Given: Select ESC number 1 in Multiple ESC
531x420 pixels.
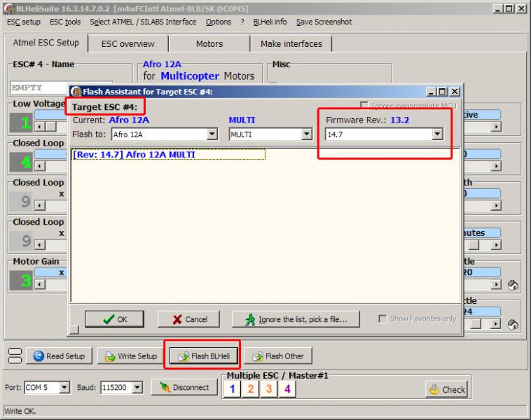Looking at the screenshot, I should 233,388.
